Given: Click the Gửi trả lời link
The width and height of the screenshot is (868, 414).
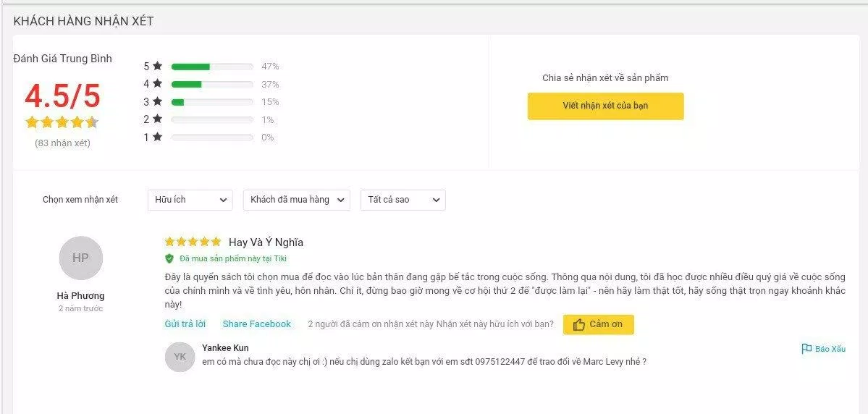Looking at the screenshot, I should [x=185, y=324].
